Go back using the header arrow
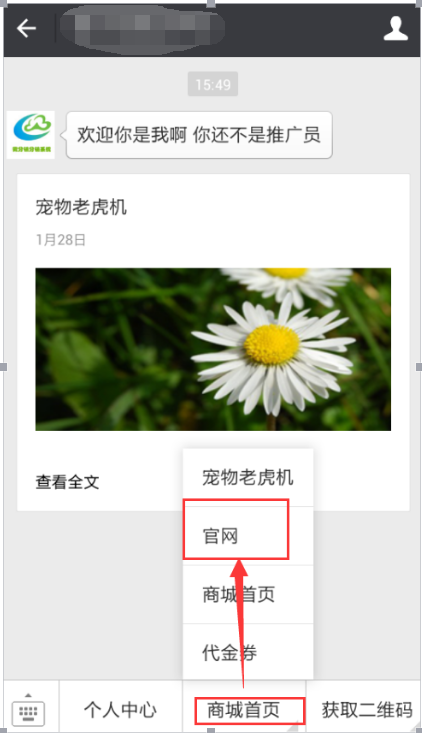The width and height of the screenshot is (422, 733). [26, 29]
